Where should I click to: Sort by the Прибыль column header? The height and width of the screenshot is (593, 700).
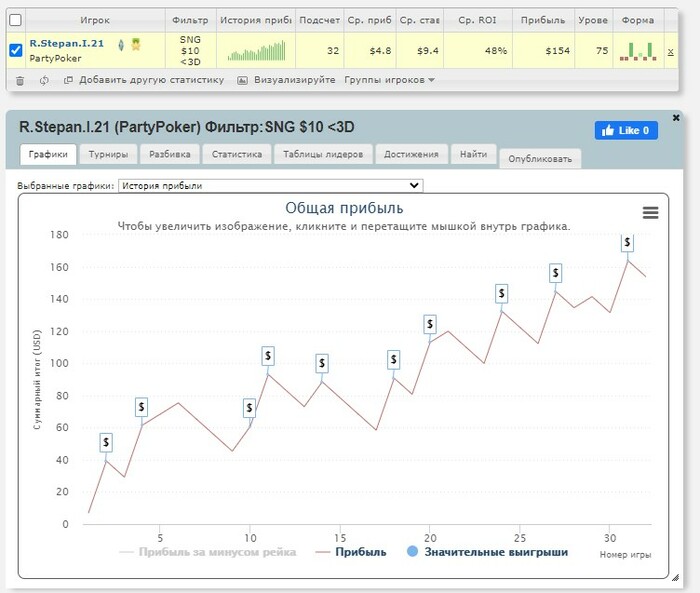[543, 20]
